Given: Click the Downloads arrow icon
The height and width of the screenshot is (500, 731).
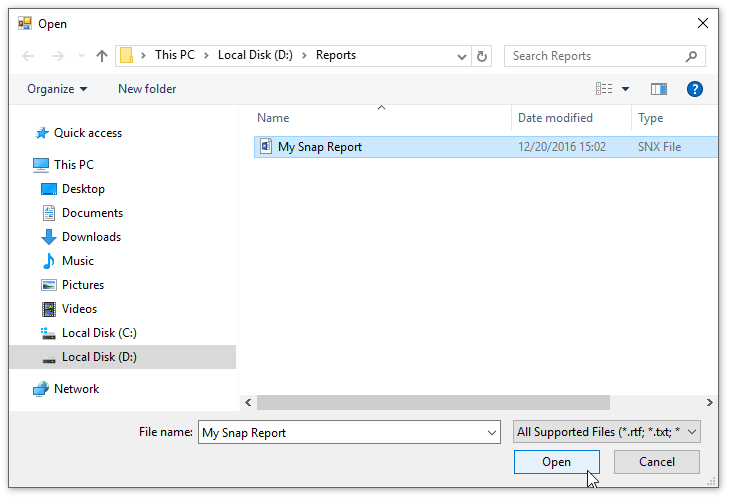Looking at the screenshot, I should tap(48, 237).
